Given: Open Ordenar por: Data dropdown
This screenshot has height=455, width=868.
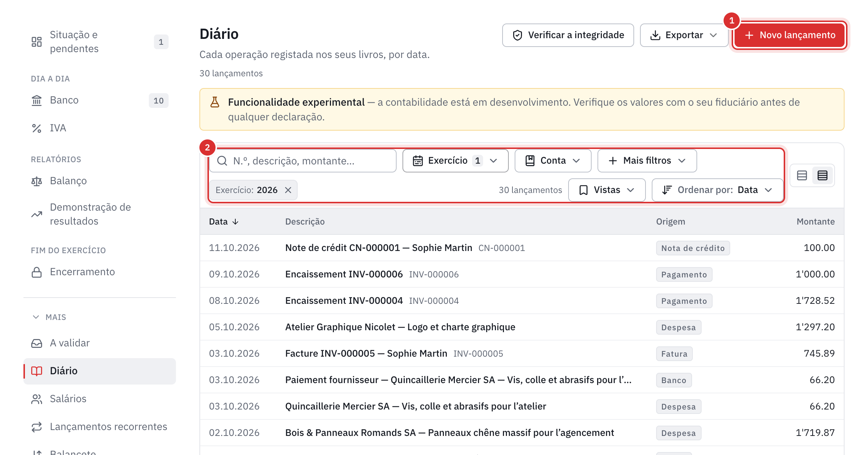Looking at the screenshot, I should [x=717, y=190].
